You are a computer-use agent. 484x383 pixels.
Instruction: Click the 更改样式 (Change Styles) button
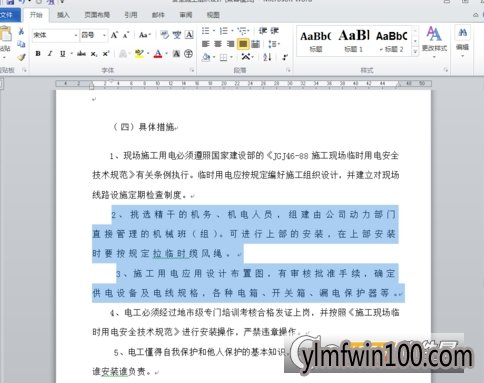pyautogui.click(x=434, y=42)
